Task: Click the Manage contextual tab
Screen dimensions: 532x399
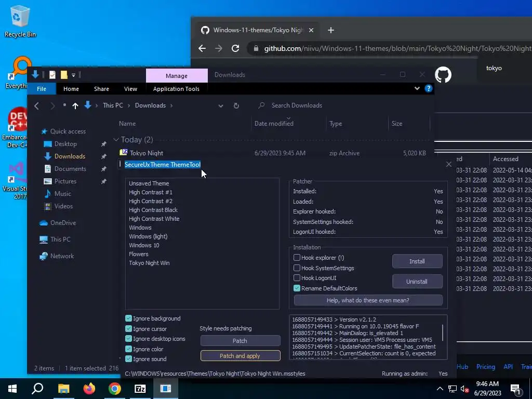Action: (x=177, y=76)
